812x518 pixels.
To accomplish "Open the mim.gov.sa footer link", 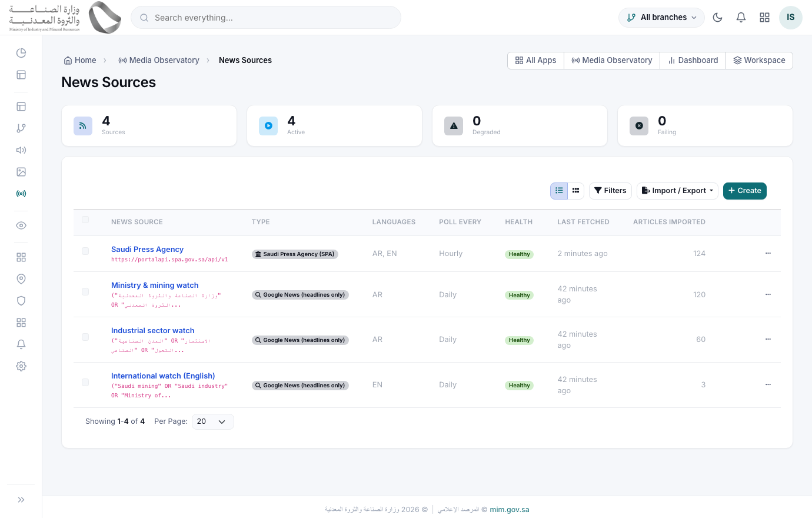I will tap(510, 510).
